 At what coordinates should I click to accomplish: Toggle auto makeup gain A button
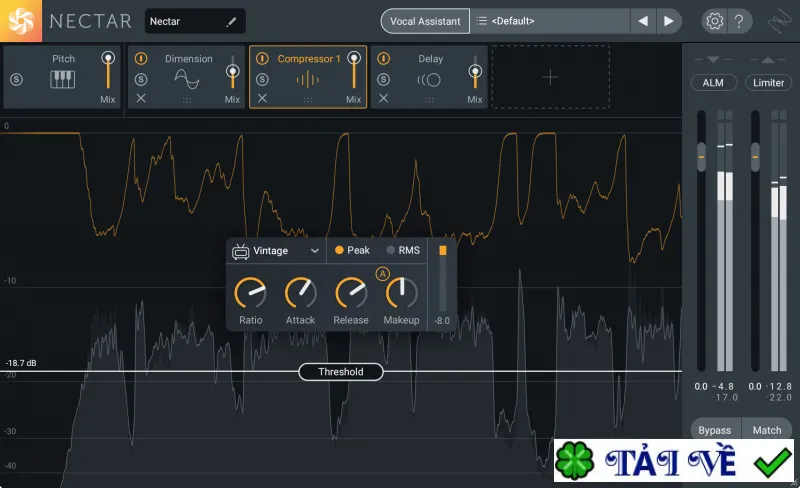coord(382,274)
